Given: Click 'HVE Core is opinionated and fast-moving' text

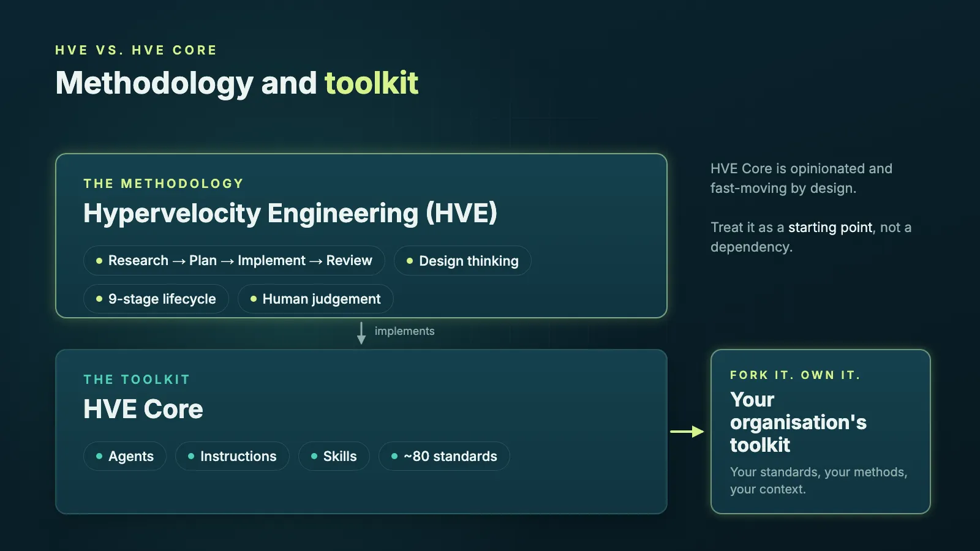Looking at the screenshot, I should pos(801,178).
